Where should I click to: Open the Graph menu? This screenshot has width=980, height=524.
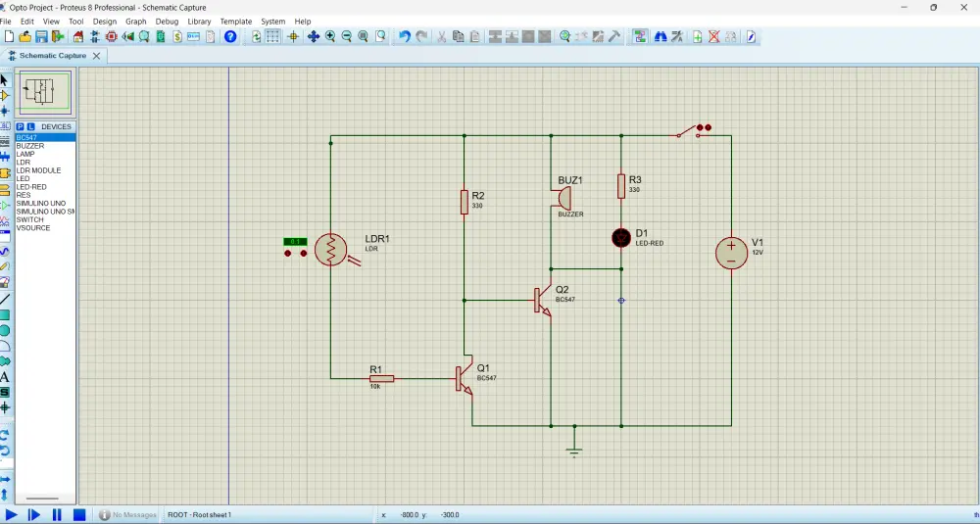(x=135, y=22)
